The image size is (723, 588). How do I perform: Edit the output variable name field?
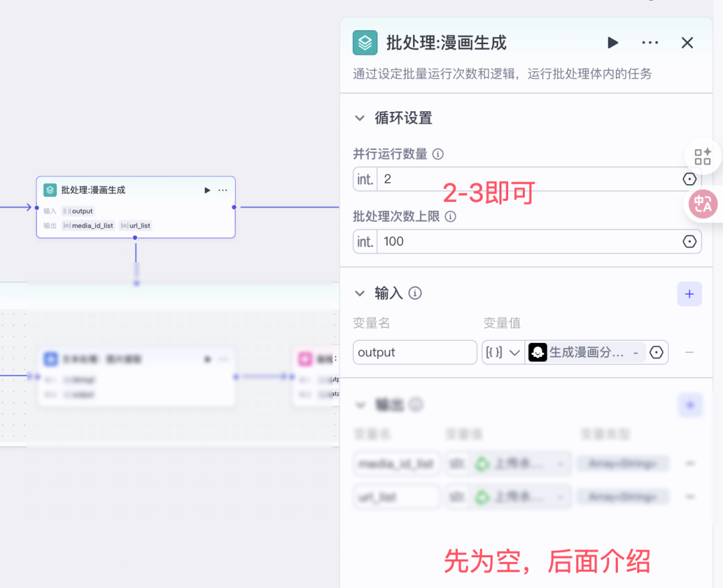[414, 352]
